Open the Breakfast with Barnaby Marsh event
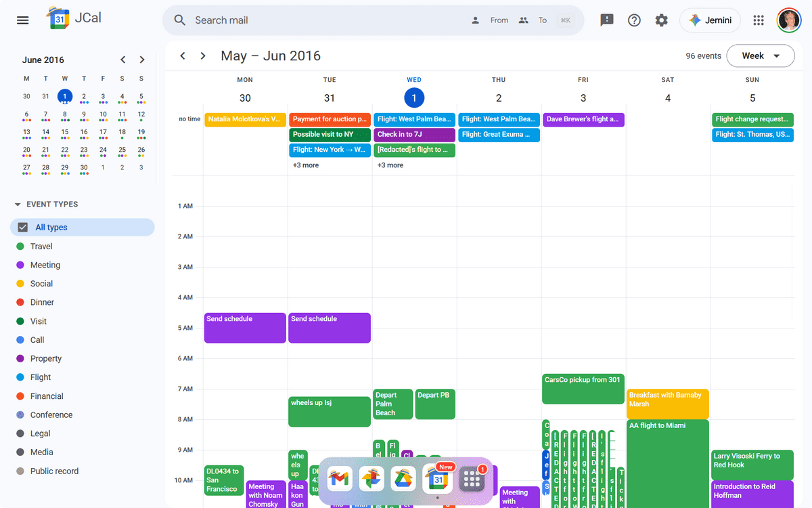This screenshot has height=508, width=812. [667, 404]
